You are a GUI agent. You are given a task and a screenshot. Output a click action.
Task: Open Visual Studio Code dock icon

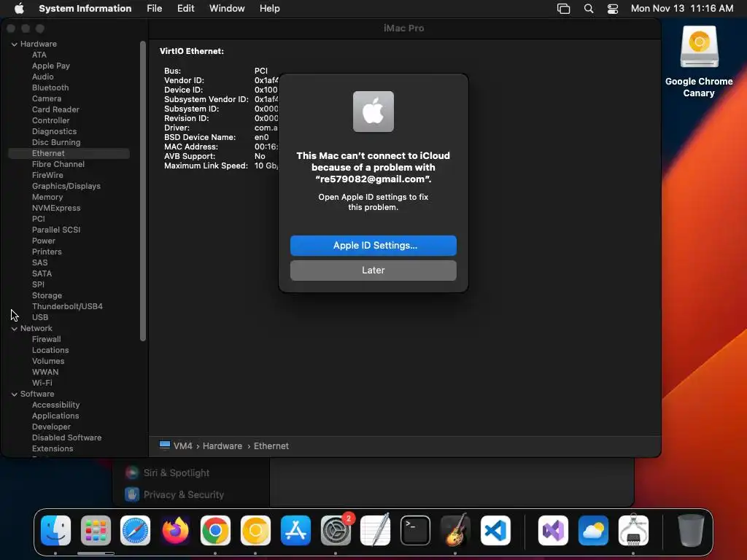(x=495, y=530)
